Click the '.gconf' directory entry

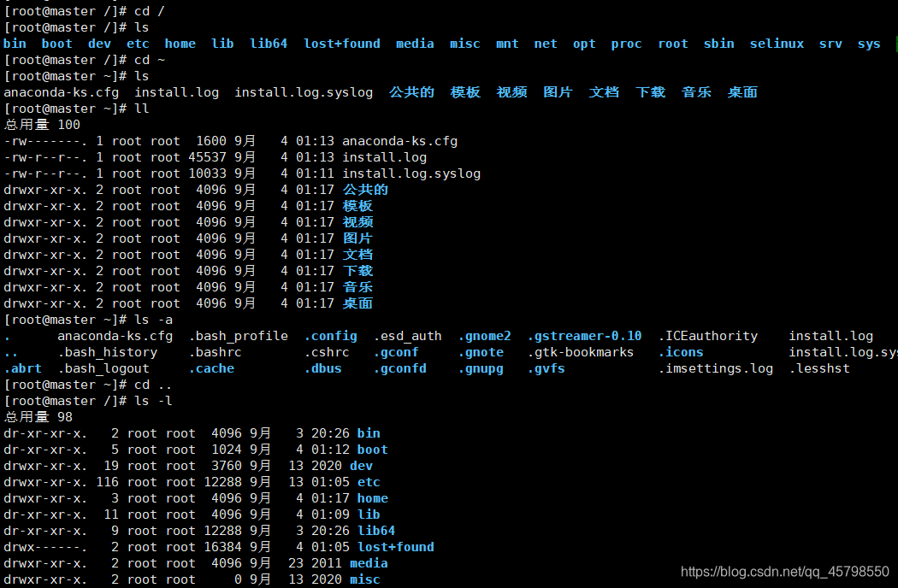(396, 352)
